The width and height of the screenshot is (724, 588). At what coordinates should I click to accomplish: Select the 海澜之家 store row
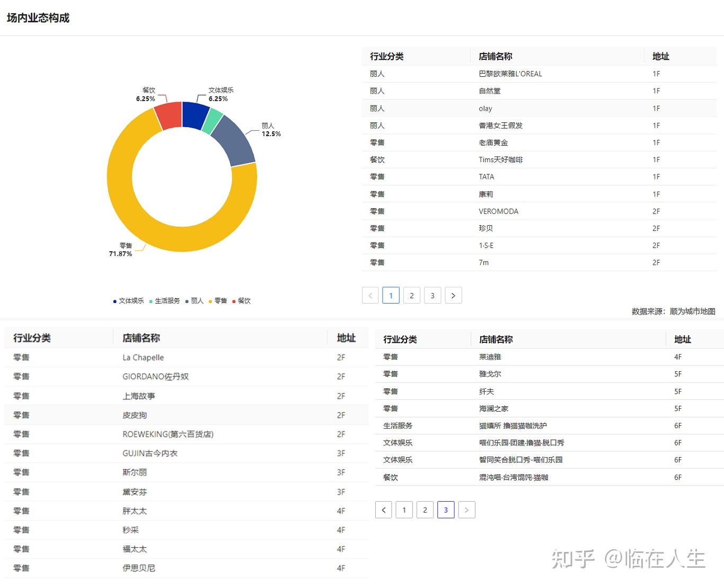pos(550,408)
